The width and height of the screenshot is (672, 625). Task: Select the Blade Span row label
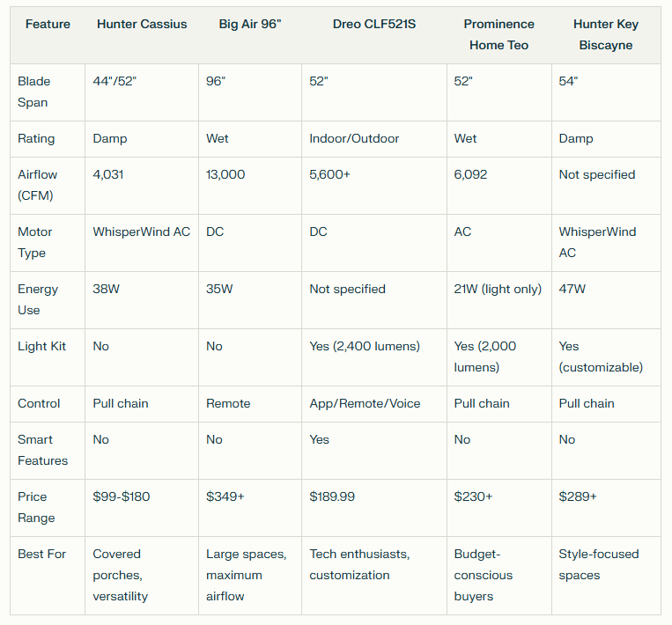(x=33, y=92)
